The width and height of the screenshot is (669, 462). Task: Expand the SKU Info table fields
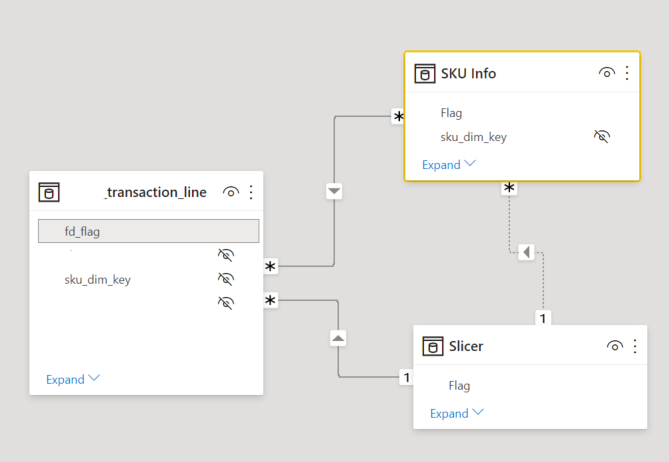449,164
